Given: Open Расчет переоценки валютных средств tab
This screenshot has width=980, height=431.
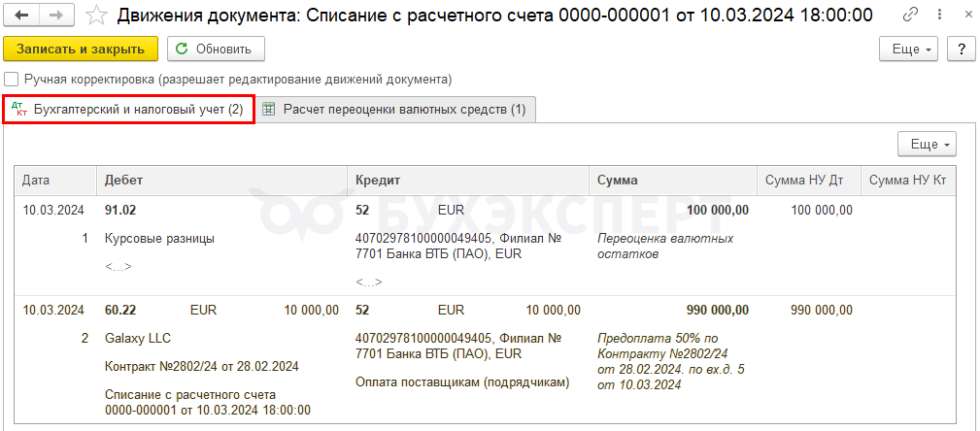Looking at the screenshot, I should [395, 110].
